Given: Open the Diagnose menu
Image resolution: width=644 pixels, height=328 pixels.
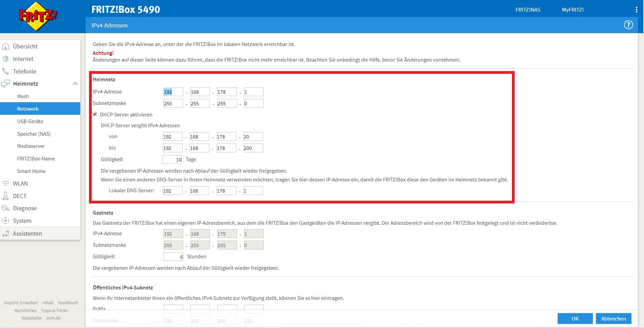Looking at the screenshot, I should click(25, 208).
